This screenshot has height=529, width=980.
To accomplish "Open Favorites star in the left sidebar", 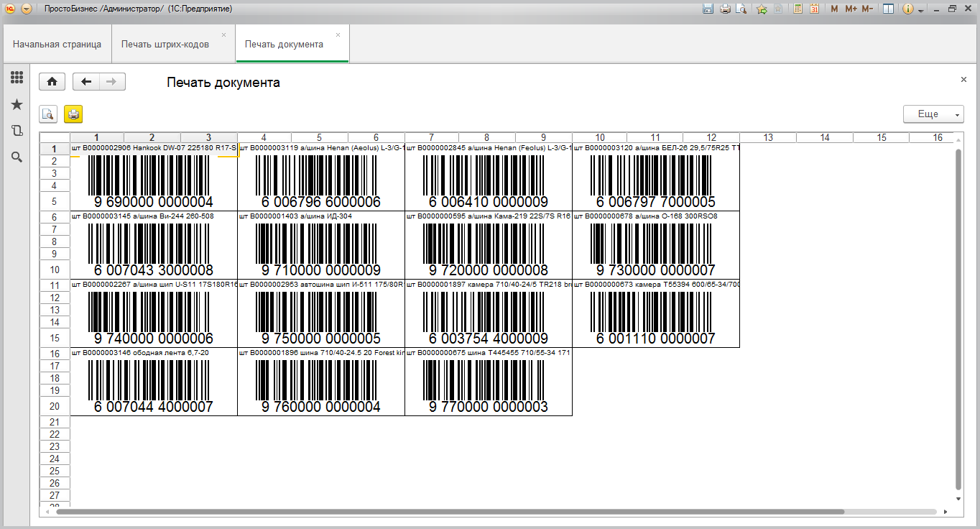I will [17, 105].
